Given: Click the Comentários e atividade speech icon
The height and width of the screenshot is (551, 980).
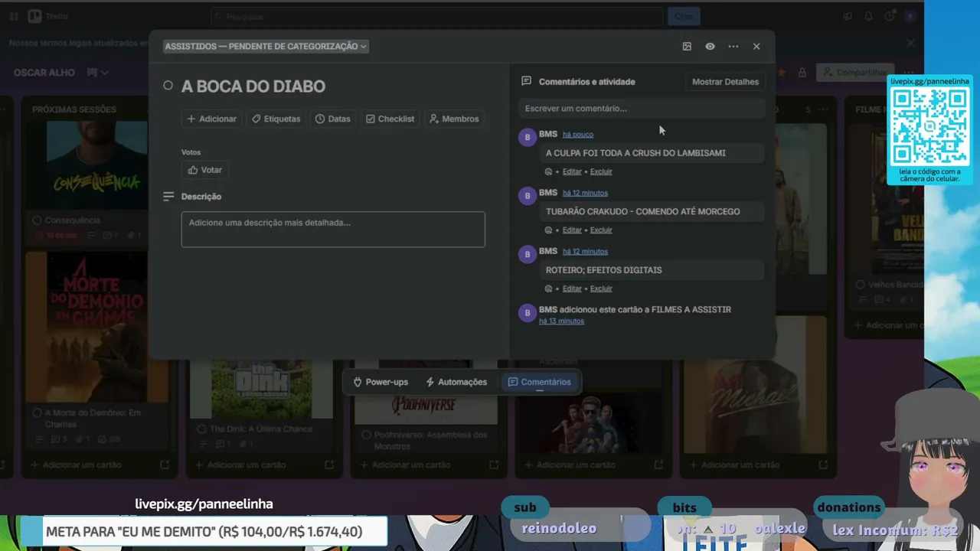Looking at the screenshot, I should [x=526, y=81].
